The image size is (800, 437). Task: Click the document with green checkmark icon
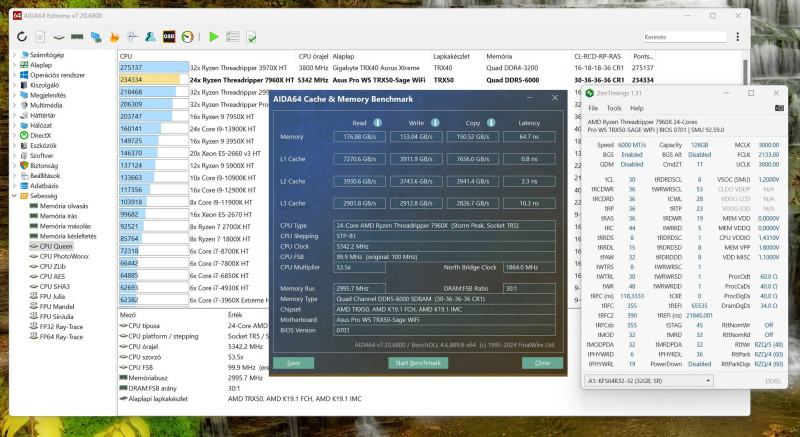pyautogui.click(x=251, y=37)
